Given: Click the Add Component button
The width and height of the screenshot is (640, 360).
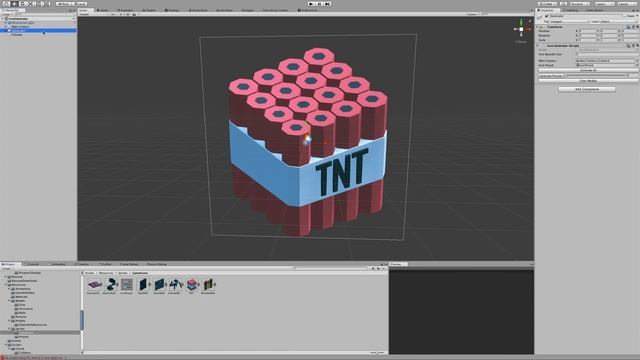Looking at the screenshot, I should [x=587, y=89].
